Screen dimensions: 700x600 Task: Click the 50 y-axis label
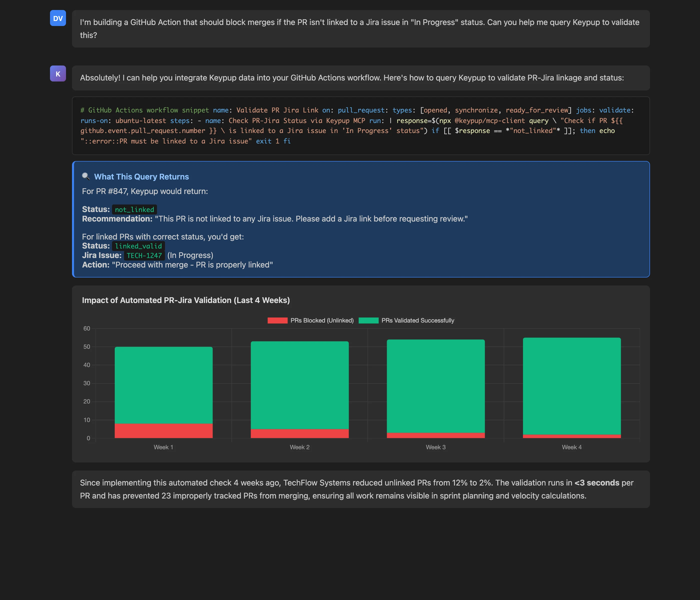pyautogui.click(x=87, y=346)
